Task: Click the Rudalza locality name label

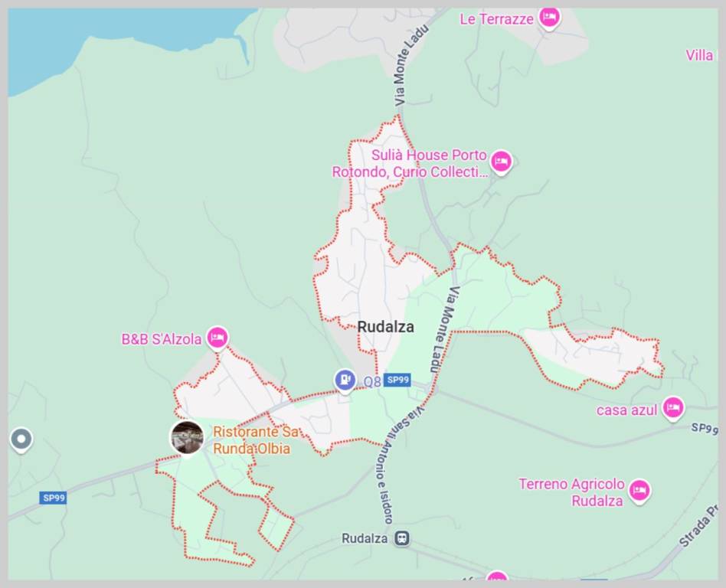Action: 386,327
